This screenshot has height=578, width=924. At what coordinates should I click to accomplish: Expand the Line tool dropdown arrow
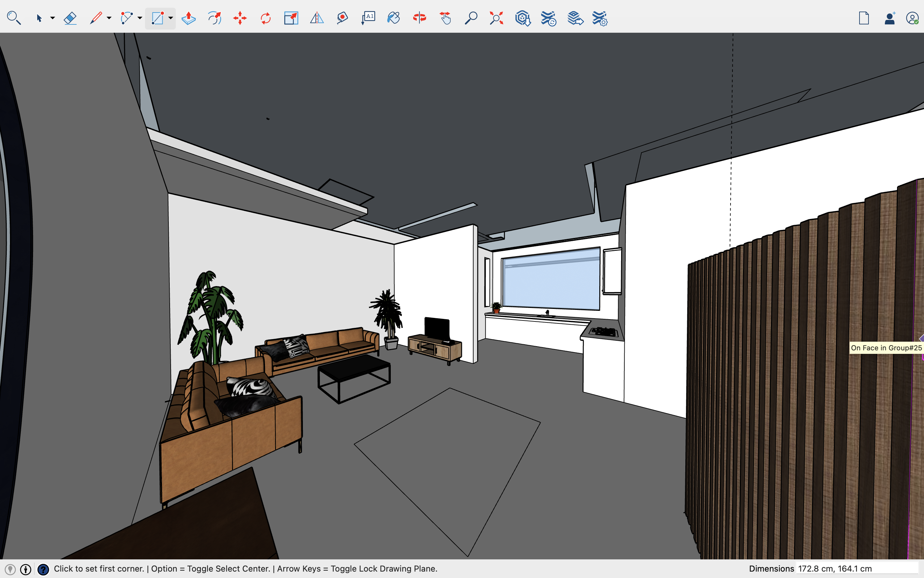pyautogui.click(x=109, y=18)
